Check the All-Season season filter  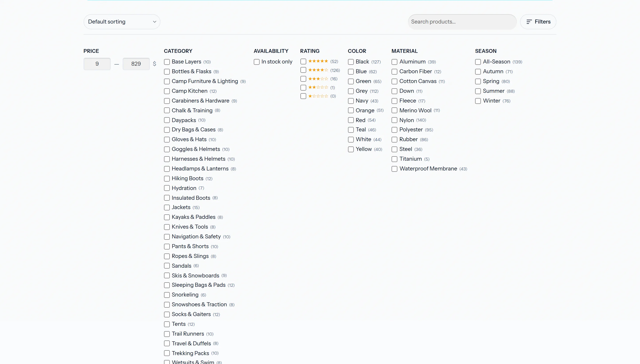pos(478,62)
